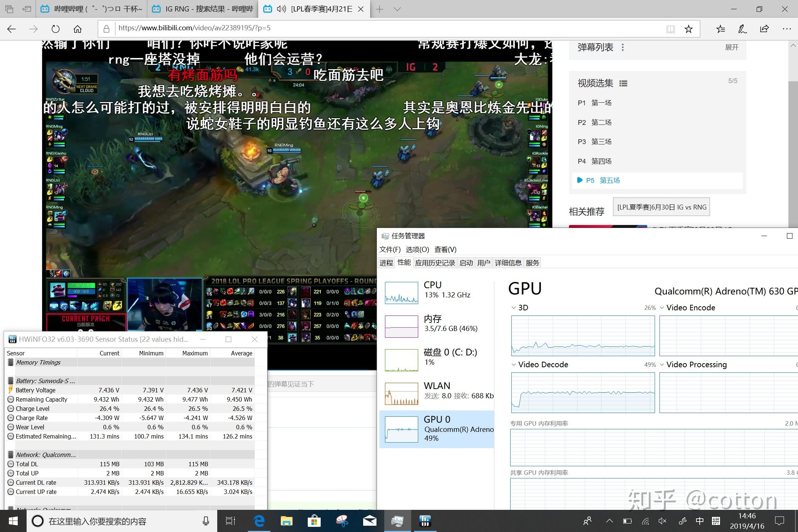Viewport: 798px width, 532px height.
Task: Click the home page icon
Action: point(78,29)
